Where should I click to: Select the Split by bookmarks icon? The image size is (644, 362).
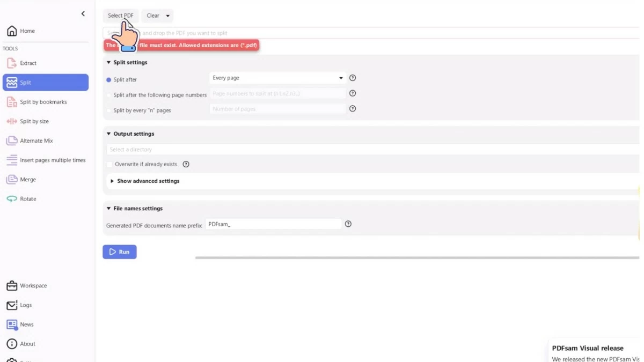point(12,102)
